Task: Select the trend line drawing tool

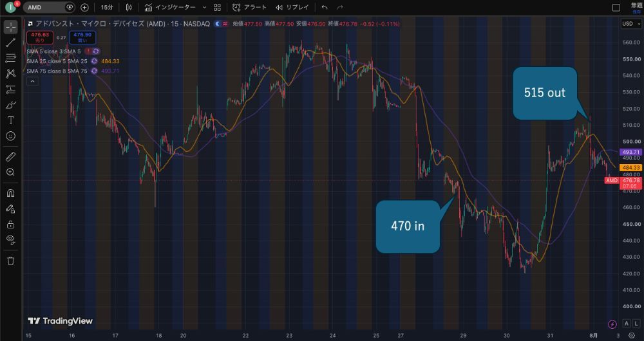Action: [x=11, y=42]
